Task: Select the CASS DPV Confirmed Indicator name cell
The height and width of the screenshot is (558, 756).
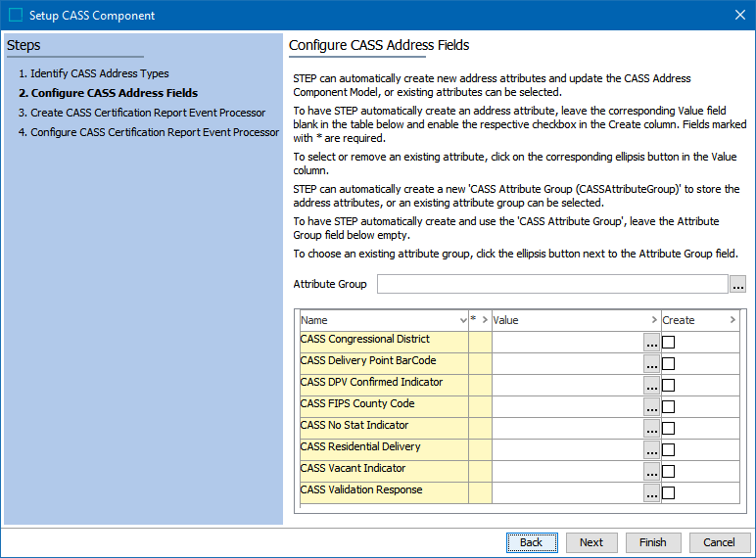Action: pyautogui.click(x=384, y=385)
